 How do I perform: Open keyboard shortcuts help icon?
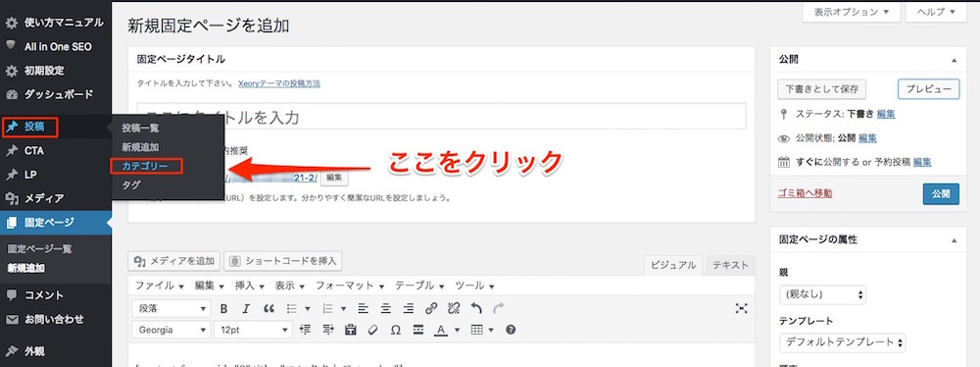point(511,330)
